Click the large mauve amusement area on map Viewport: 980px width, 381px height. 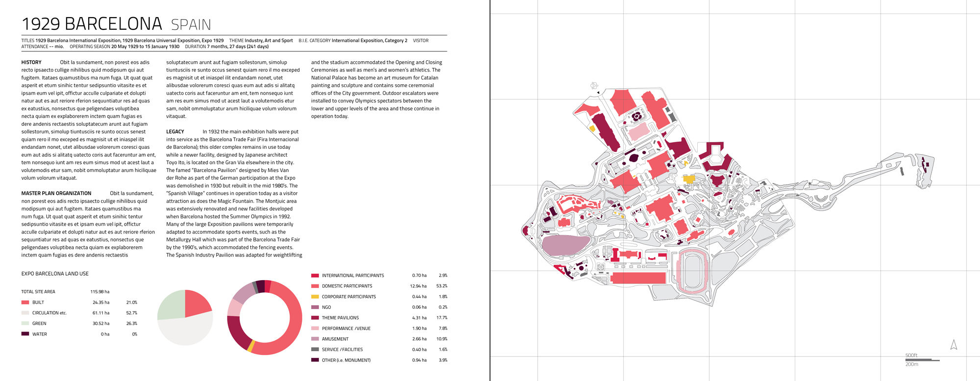click(x=566, y=245)
